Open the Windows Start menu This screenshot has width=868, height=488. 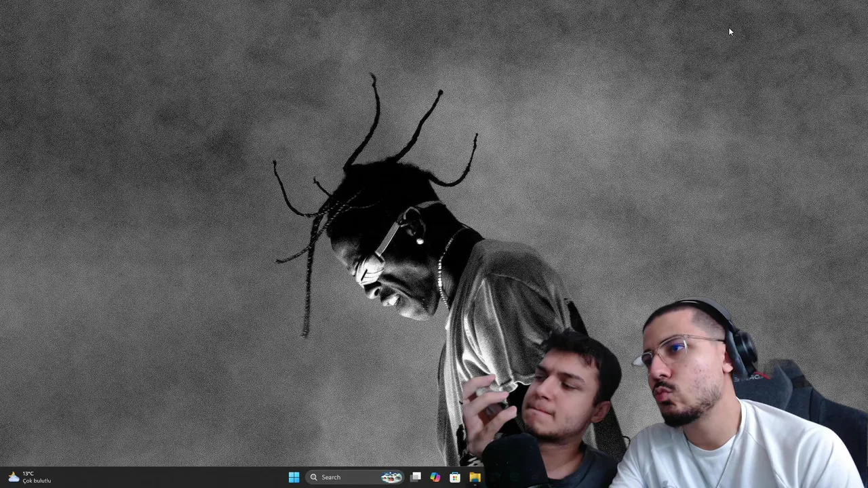coord(294,477)
